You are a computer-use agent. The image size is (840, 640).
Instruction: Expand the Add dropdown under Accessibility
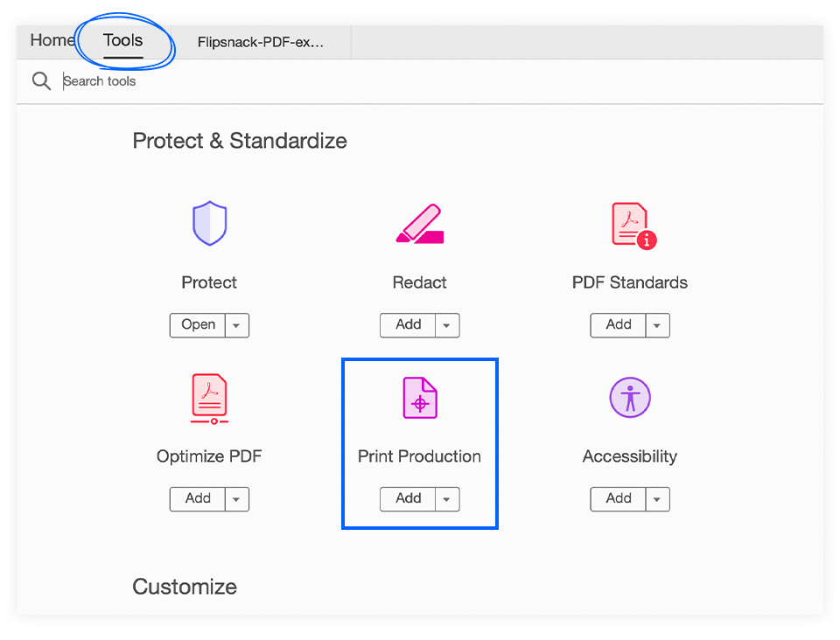[657, 499]
